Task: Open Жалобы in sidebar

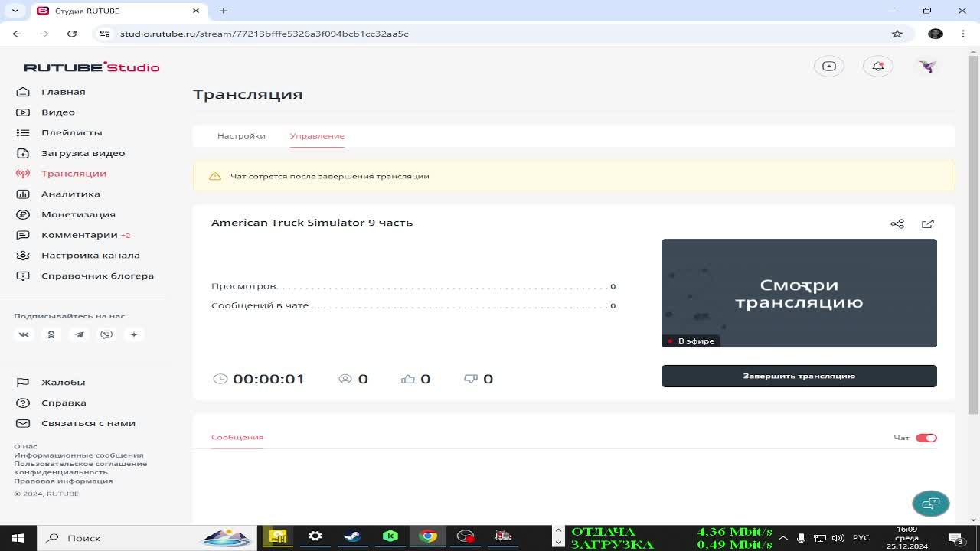Action: [51, 382]
